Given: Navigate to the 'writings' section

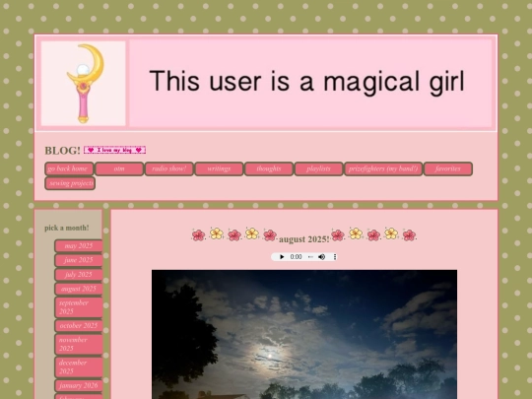Looking at the screenshot, I should (219, 168).
